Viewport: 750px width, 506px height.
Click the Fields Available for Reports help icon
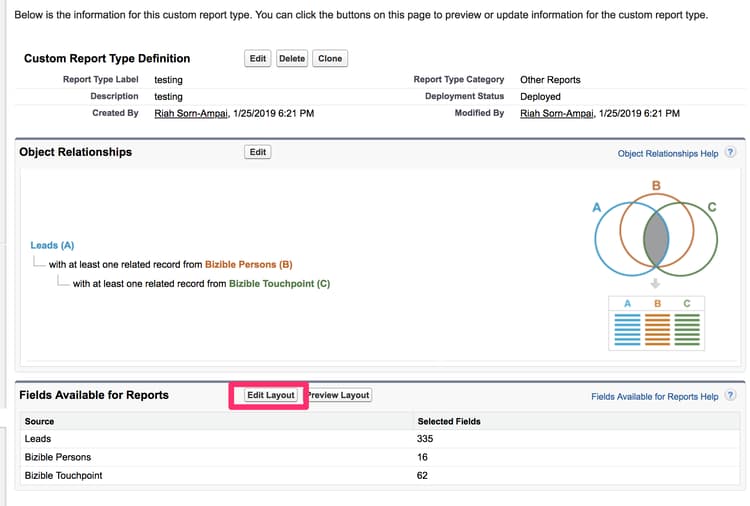pos(730,396)
